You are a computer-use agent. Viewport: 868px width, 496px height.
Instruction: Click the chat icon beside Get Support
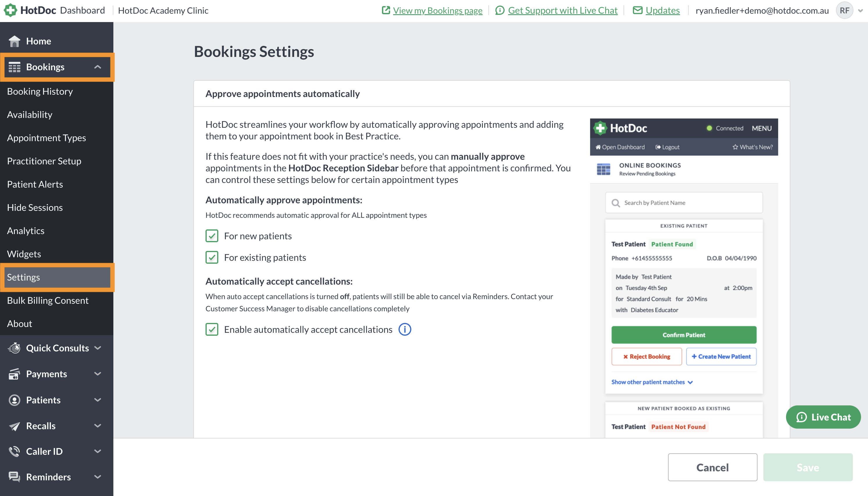point(499,10)
